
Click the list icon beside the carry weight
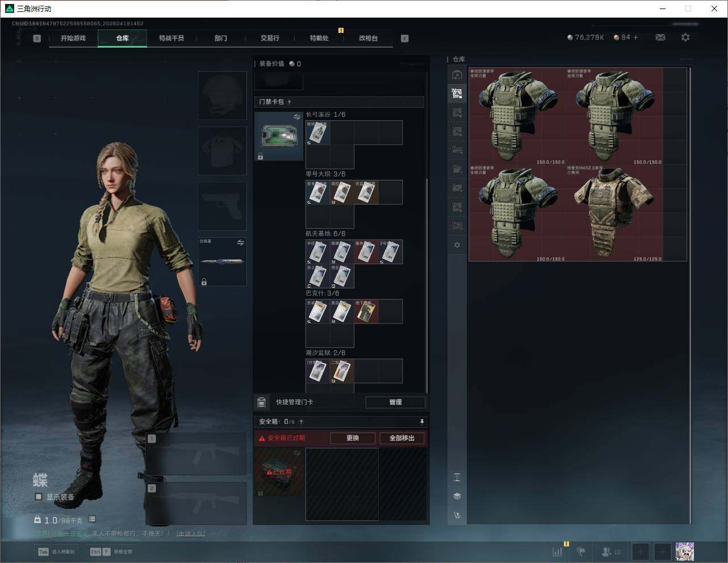tap(92, 519)
